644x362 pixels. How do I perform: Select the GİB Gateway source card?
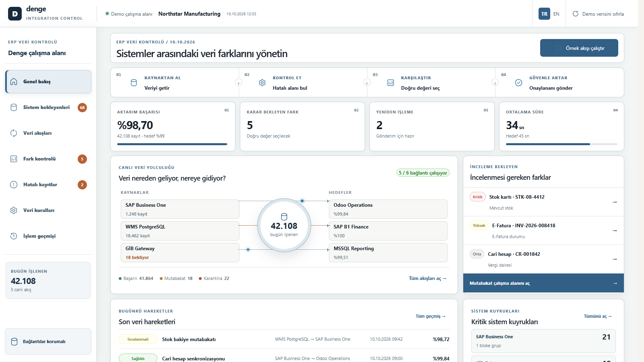[180, 253]
